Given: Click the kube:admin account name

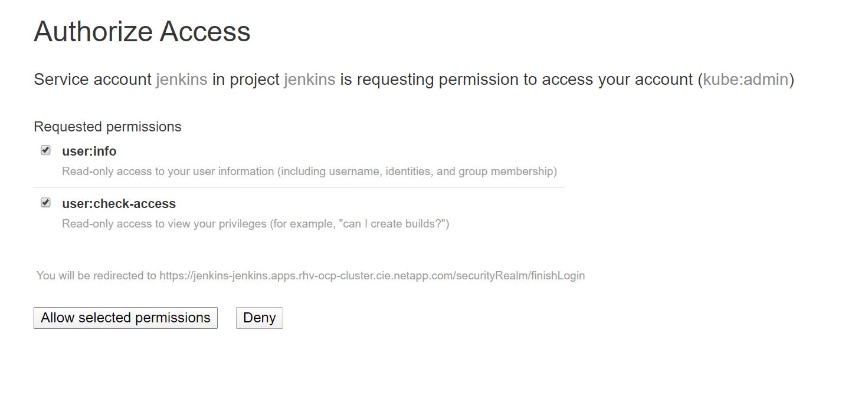Looking at the screenshot, I should [745, 80].
